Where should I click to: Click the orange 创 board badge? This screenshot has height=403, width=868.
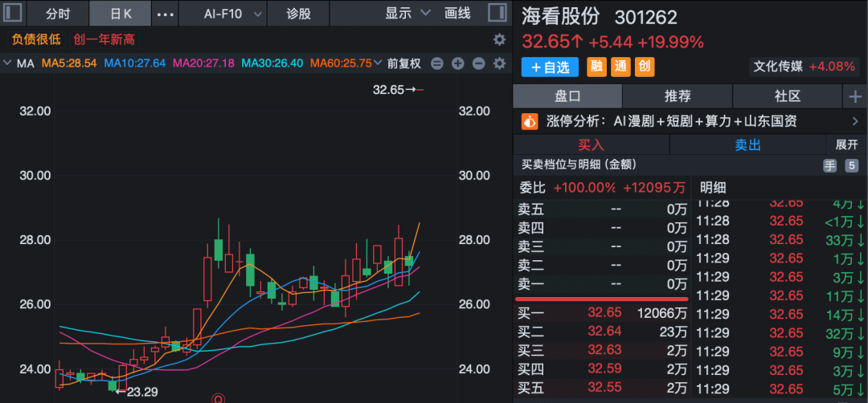pos(645,67)
